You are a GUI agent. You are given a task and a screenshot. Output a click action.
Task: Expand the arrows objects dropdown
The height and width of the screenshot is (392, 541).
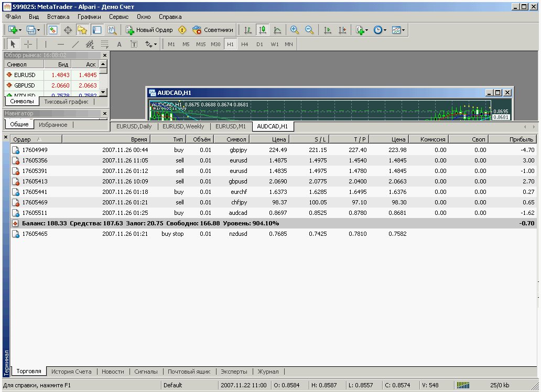156,44
